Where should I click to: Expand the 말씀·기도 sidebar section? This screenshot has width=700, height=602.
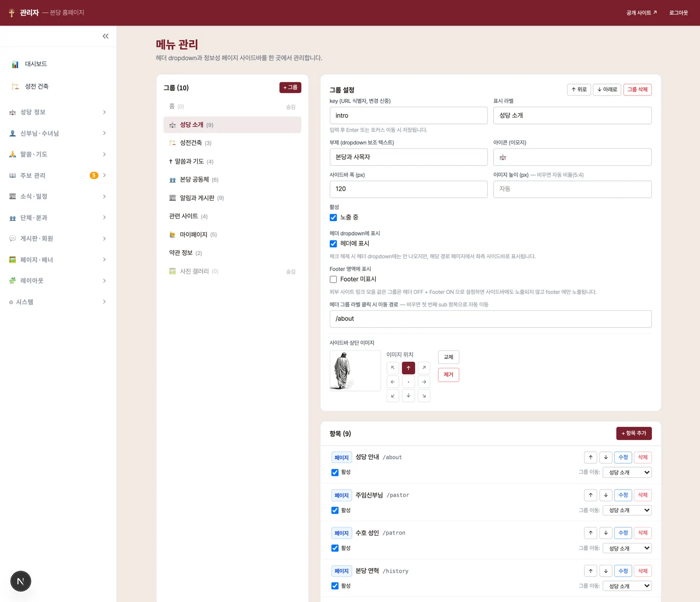58,154
